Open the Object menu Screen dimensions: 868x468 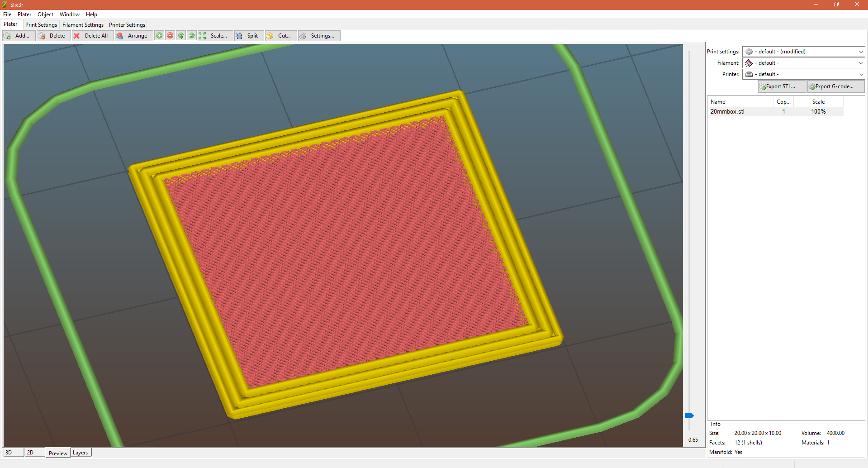click(x=45, y=14)
